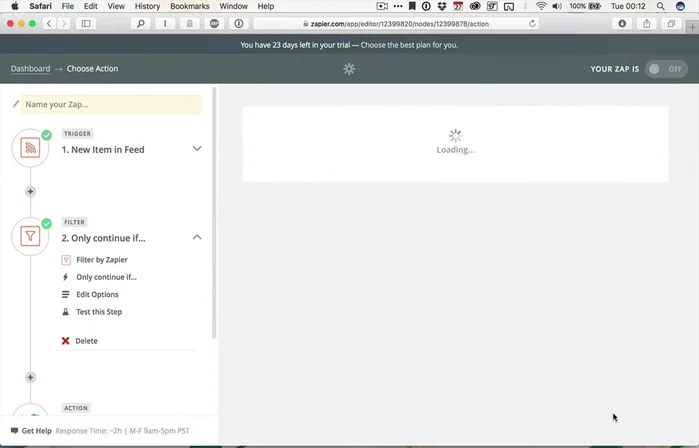Viewport: 699px width, 448px height.
Task: Collapse the Only continue if step
Action: (x=197, y=237)
